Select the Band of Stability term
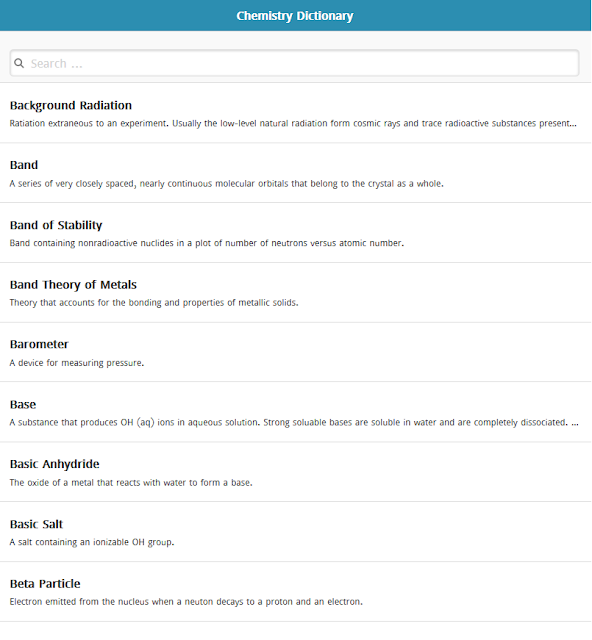Image resolution: width=592 pixels, height=640 pixels. (x=56, y=225)
